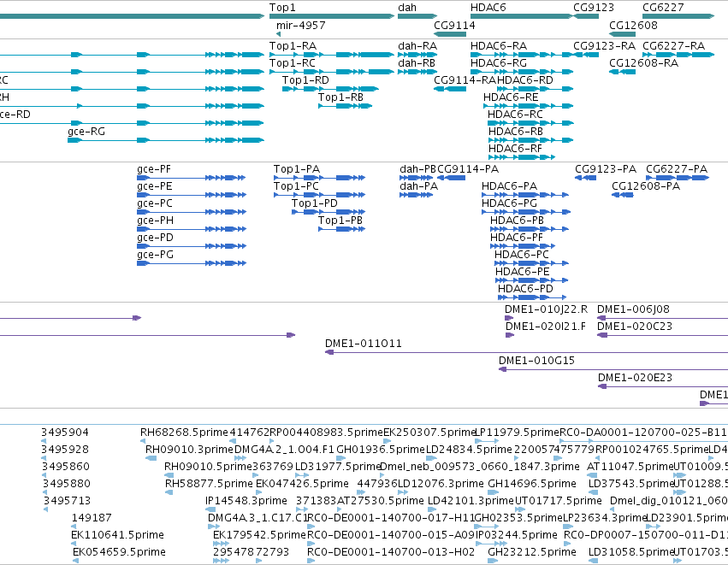Select transcript Top1-RA
The width and height of the screenshot is (728, 565).
(x=332, y=55)
